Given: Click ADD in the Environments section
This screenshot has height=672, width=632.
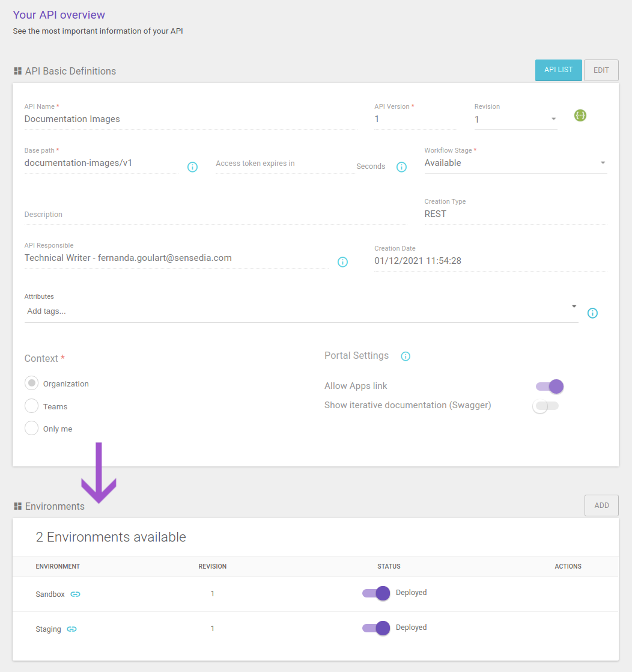Looking at the screenshot, I should [x=601, y=505].
